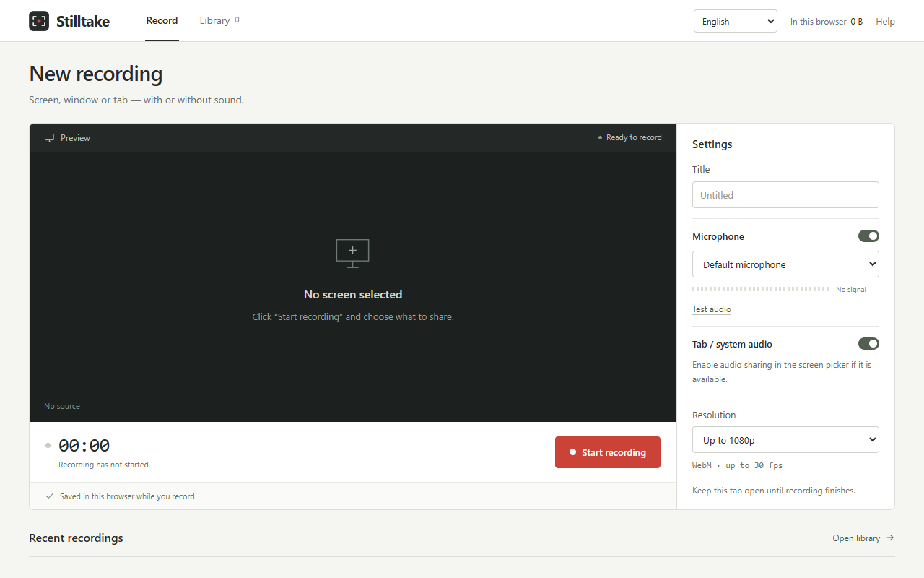Click the Recording has not started text
The width and height of the screenshot is (924, 578).
(103, 465)
